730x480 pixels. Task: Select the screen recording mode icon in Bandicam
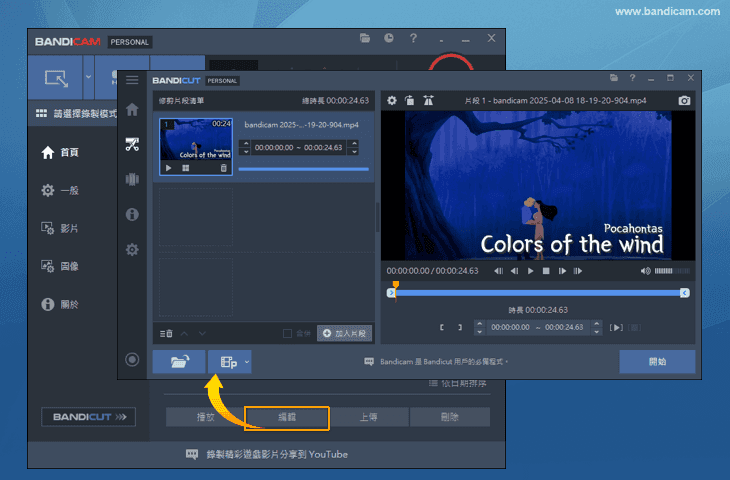pyautogui.click(x=56, y=78)
